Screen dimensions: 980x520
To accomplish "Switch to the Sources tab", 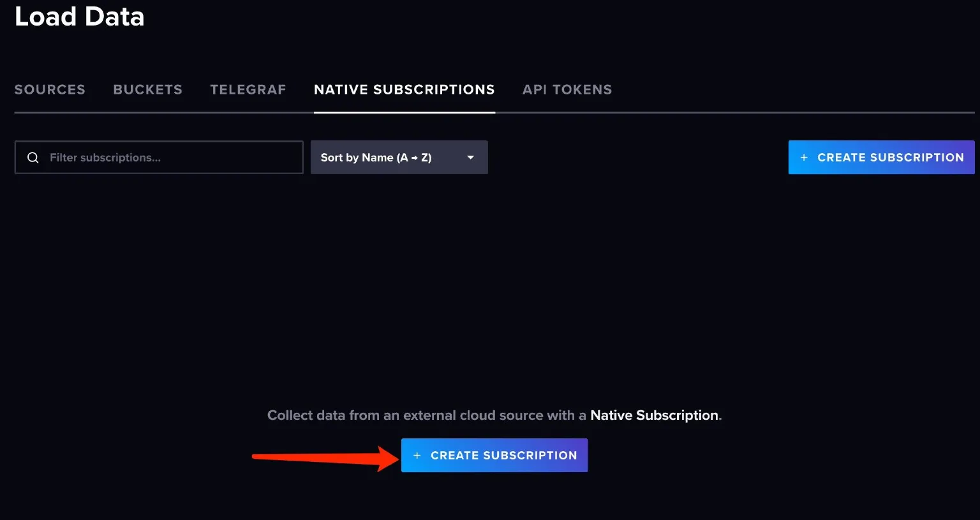I will click(50, 89).
